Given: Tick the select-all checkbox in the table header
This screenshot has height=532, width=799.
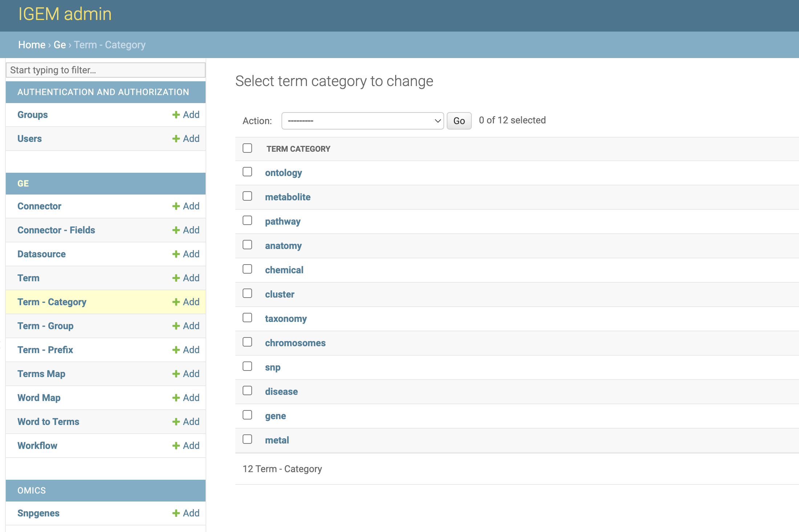Looking at the screenshot, I should click(247, 148).
